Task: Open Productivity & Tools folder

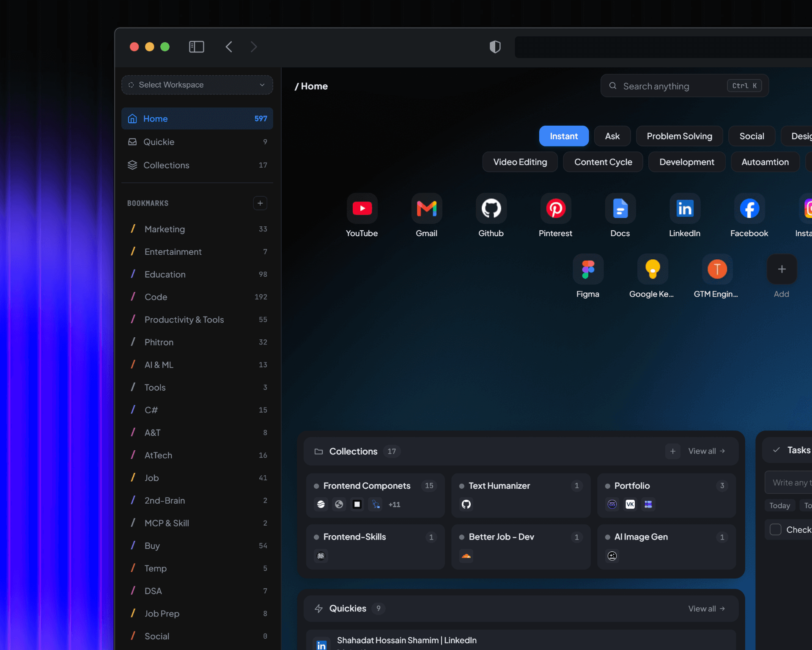Action: 197,319
